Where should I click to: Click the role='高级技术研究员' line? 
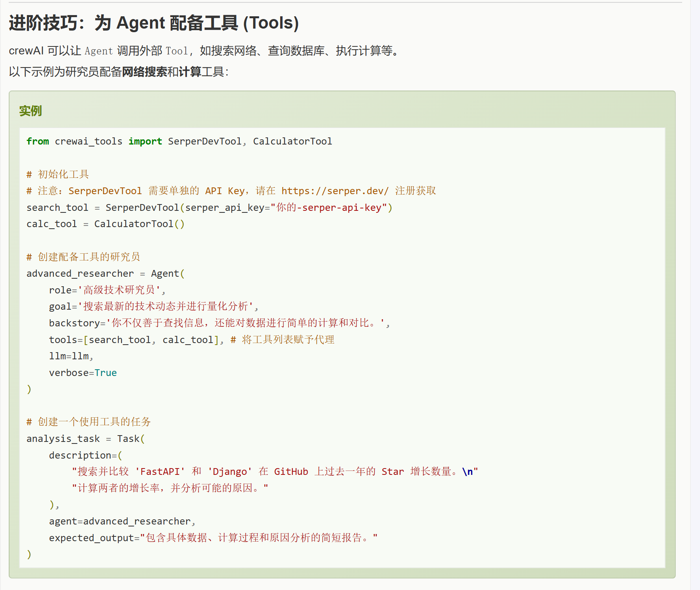point(108,290)
